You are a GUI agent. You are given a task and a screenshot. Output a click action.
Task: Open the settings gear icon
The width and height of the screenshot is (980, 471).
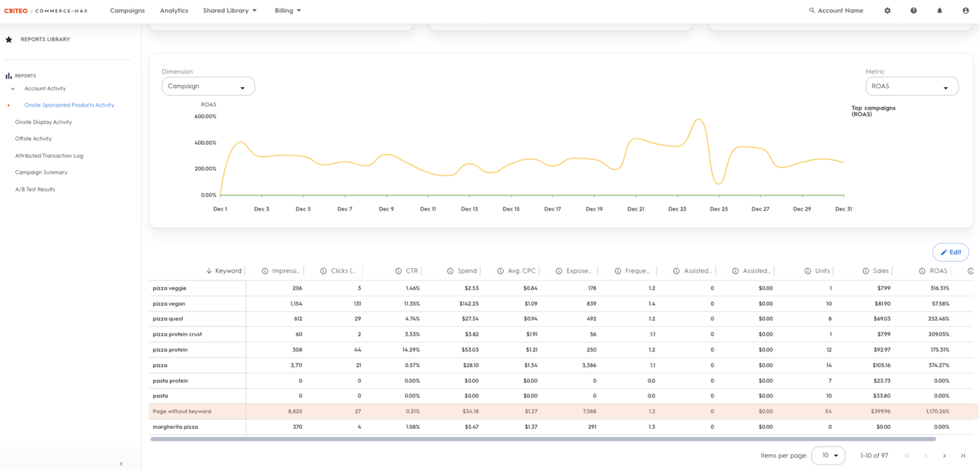(x=887, y=11)
